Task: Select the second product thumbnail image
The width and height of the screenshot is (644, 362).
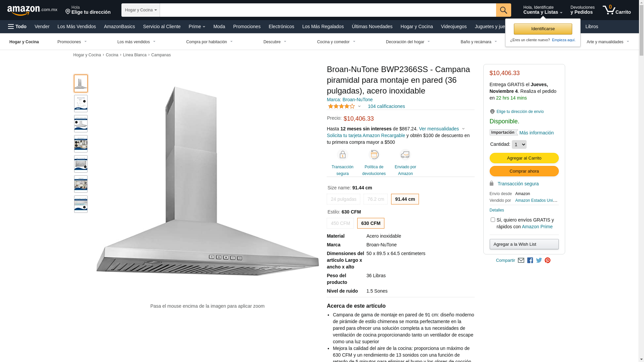Action: tap(81, 104)
